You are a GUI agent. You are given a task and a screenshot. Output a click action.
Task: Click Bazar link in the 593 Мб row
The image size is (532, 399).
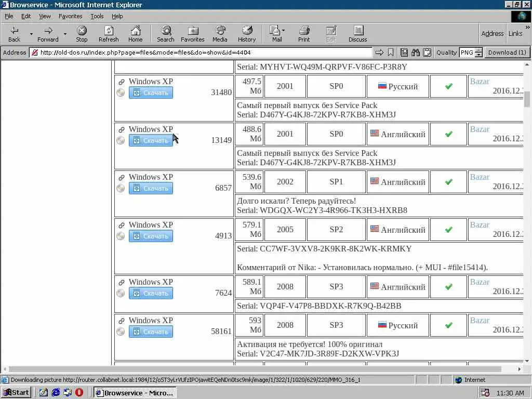click(x=480, y=321)
